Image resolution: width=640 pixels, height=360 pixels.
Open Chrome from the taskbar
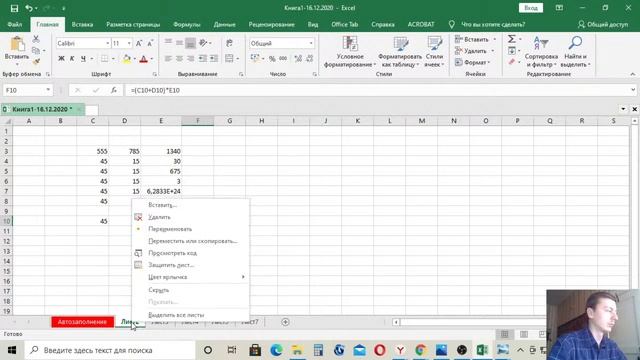[x=420, y=350]
